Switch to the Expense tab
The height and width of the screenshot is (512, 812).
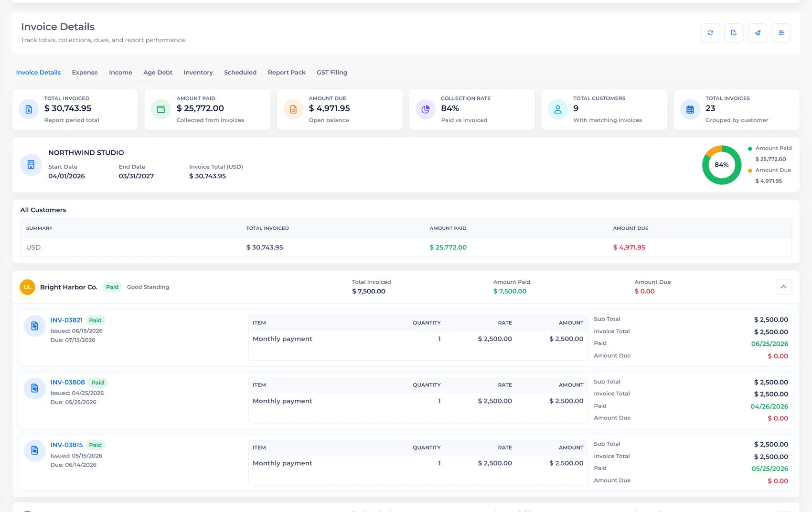[85, 73]
